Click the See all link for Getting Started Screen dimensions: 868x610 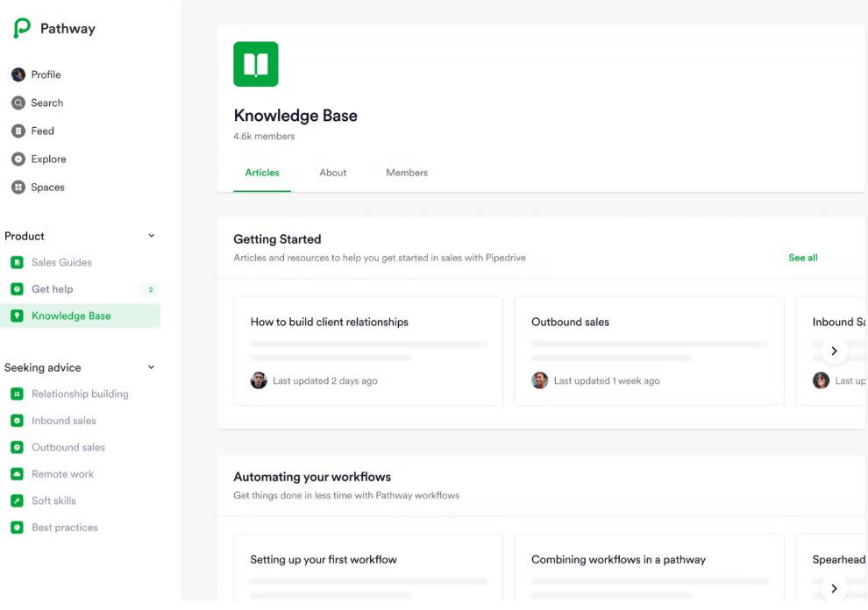pos(802,257)
